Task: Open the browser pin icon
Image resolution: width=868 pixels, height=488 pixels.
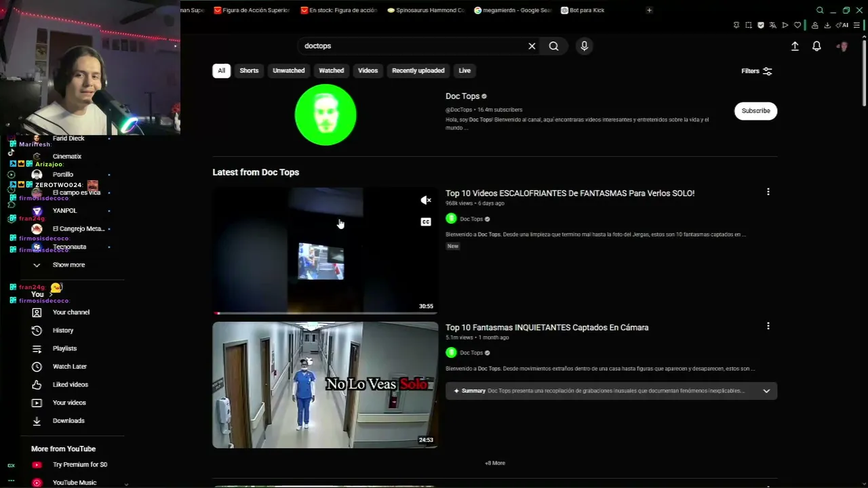Action: (x=736, y=25)
